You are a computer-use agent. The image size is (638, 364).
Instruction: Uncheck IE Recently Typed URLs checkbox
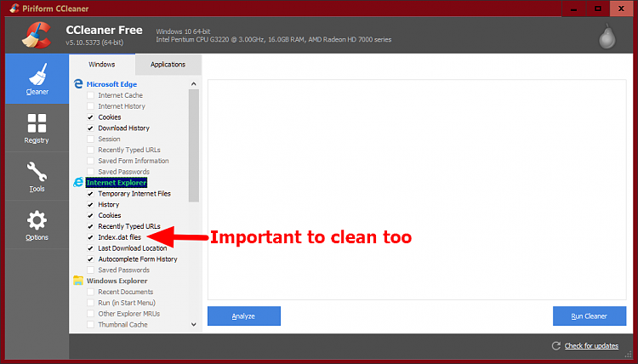coord(90,226)
